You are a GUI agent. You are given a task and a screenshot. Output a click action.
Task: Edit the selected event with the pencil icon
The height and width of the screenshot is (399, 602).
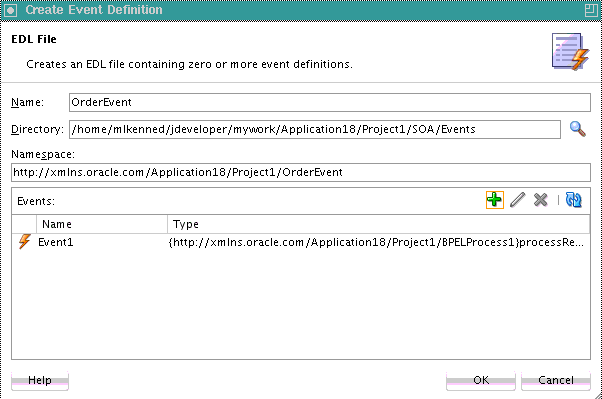pos(518,200)
